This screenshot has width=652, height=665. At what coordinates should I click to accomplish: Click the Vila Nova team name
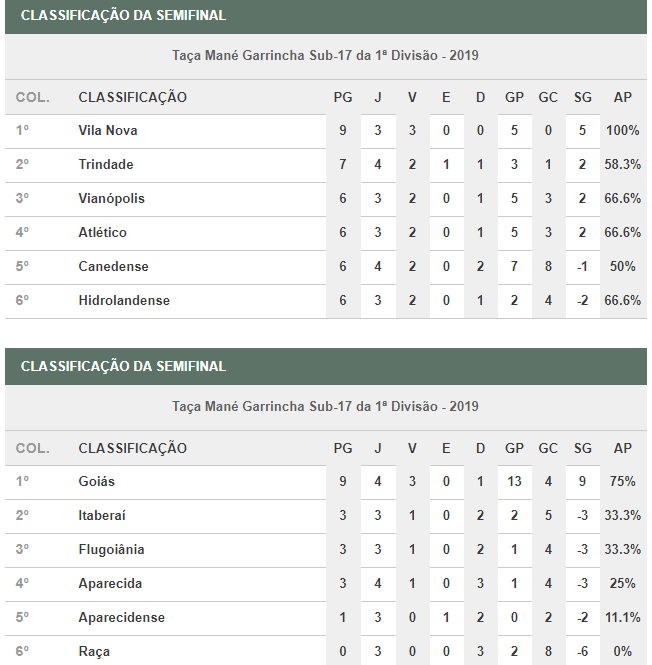(108, 131)
